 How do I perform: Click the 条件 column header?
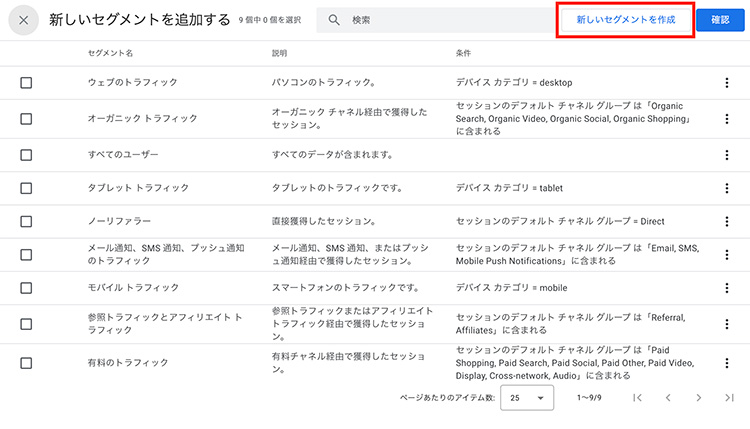pyautogui.click(x=463, y=53)
